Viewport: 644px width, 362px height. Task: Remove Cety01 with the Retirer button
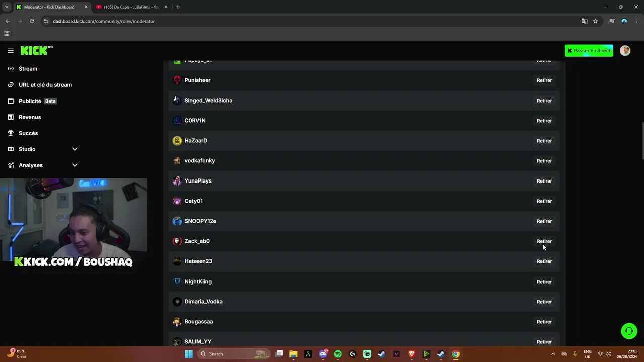544,201
